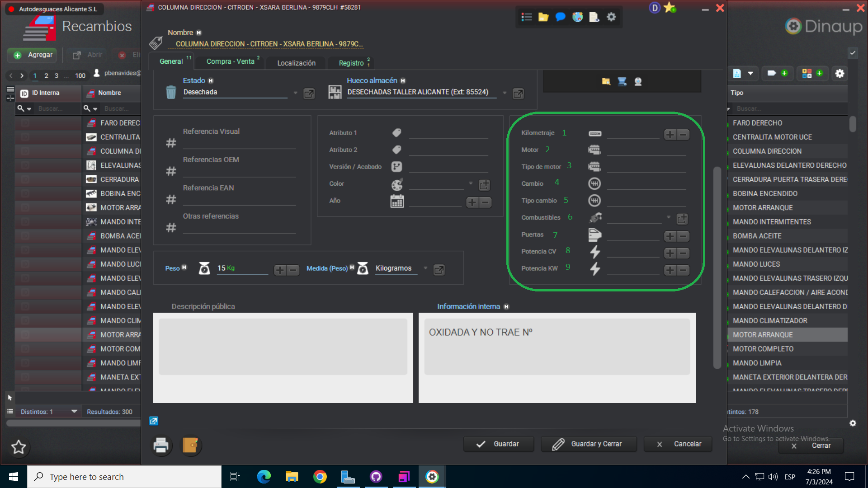This screenshot has height=488, width=868.
Task: Click the document page toolbar icon
Action: (x=594, y=17)
